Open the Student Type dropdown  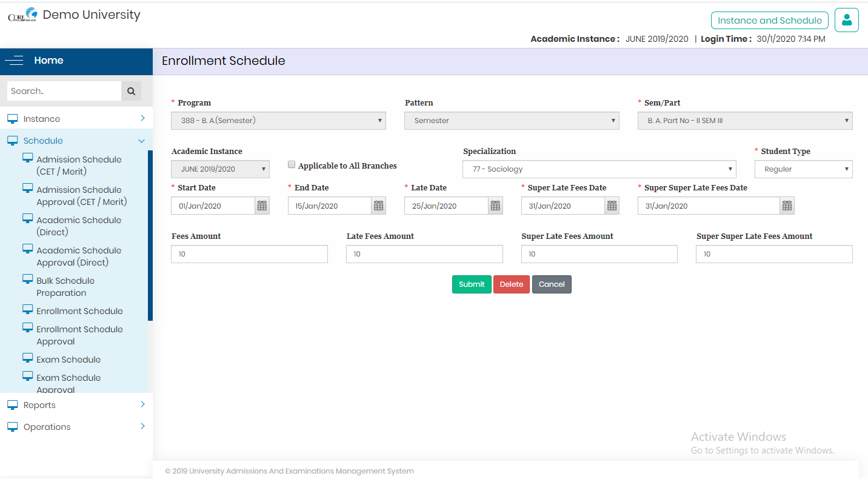[803, 169]
